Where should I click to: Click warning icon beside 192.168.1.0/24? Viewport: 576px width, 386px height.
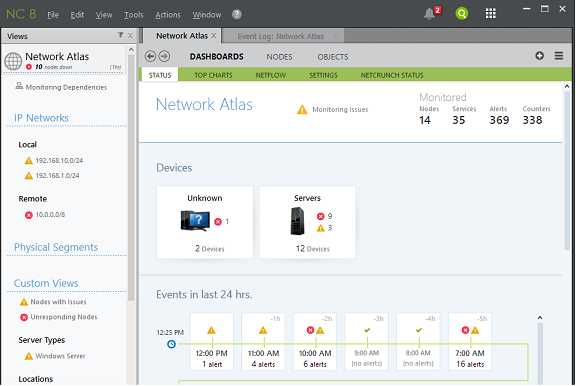28,176
